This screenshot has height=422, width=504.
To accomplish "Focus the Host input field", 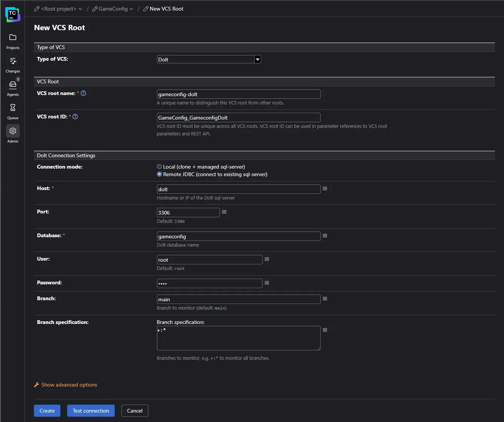I will (238, 189).
